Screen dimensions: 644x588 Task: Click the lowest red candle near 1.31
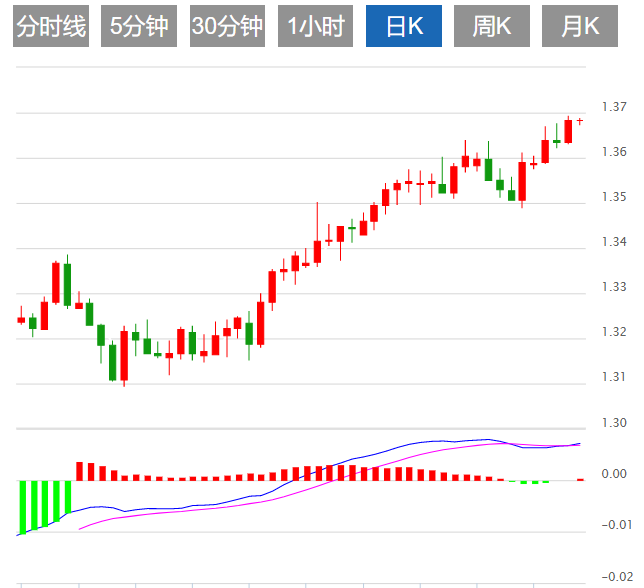(124, 356)
